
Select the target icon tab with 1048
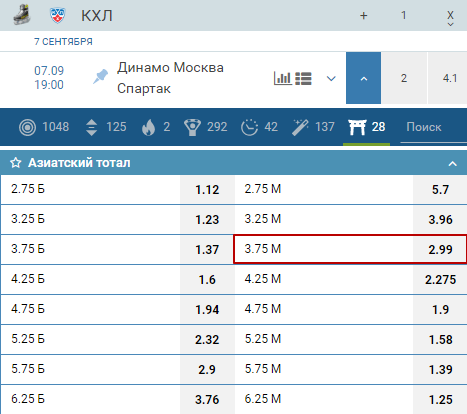[44, 127]
